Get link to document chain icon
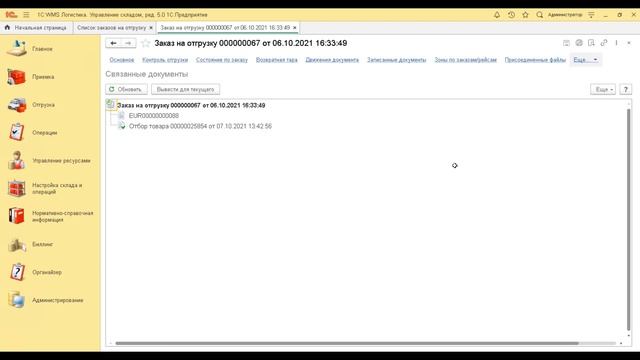Image resolution: width=640 pixels, height=360 pixels. pyautogui.click(x=604, y=43)
